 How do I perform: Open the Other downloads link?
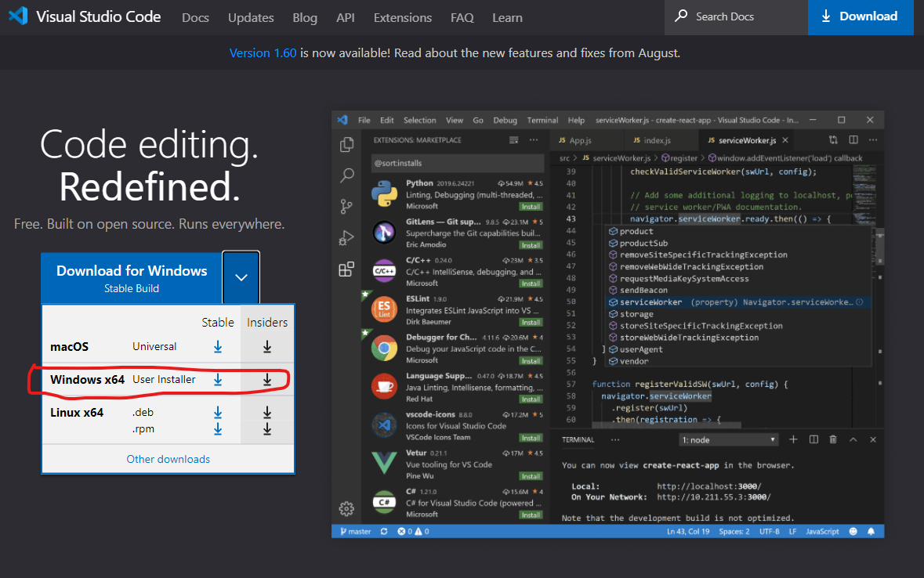(168, 459)
